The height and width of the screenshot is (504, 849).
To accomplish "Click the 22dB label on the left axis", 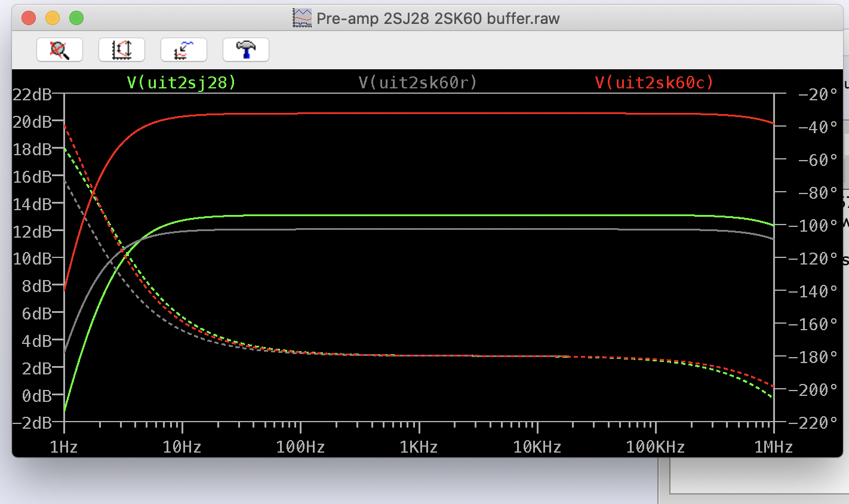I will point(32,94).
